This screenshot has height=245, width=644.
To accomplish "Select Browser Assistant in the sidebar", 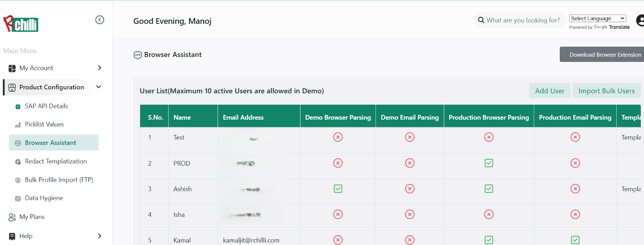I will [x=50, y=143].
